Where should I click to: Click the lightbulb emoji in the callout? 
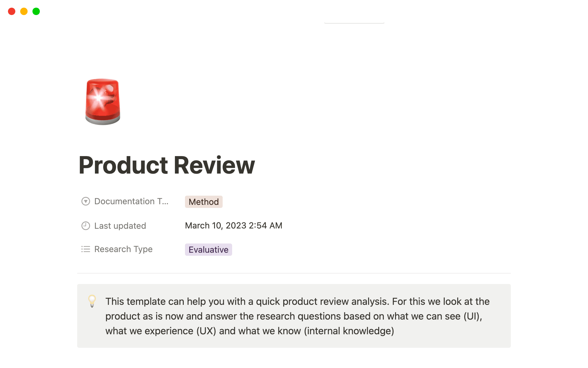click(x=92, y=301)
